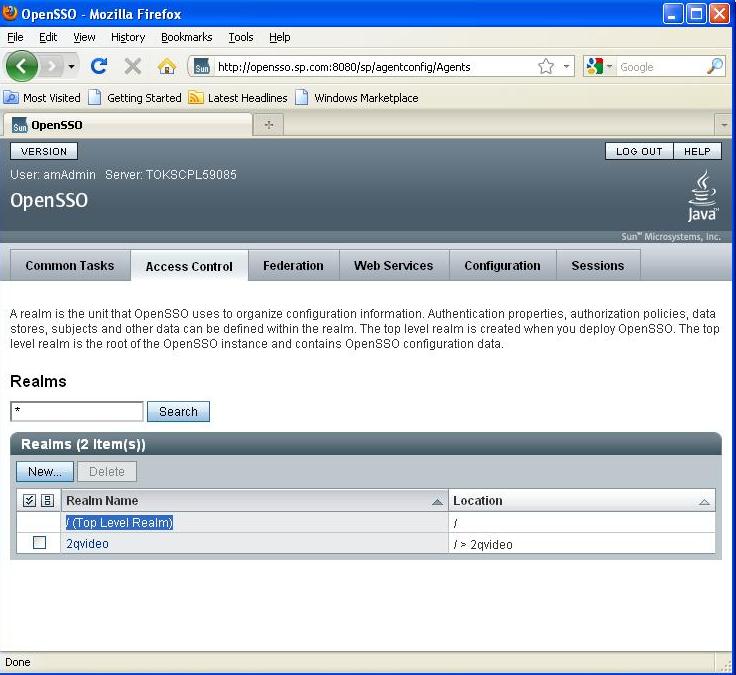Screen dimensions: 736x675
Task: Open the 2qvideo realm link
Action: [87, 544]
